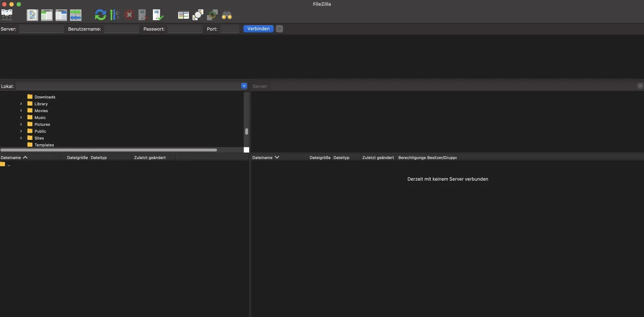Sort local files by Zuletzt geändert

click(x=154, y=157)
